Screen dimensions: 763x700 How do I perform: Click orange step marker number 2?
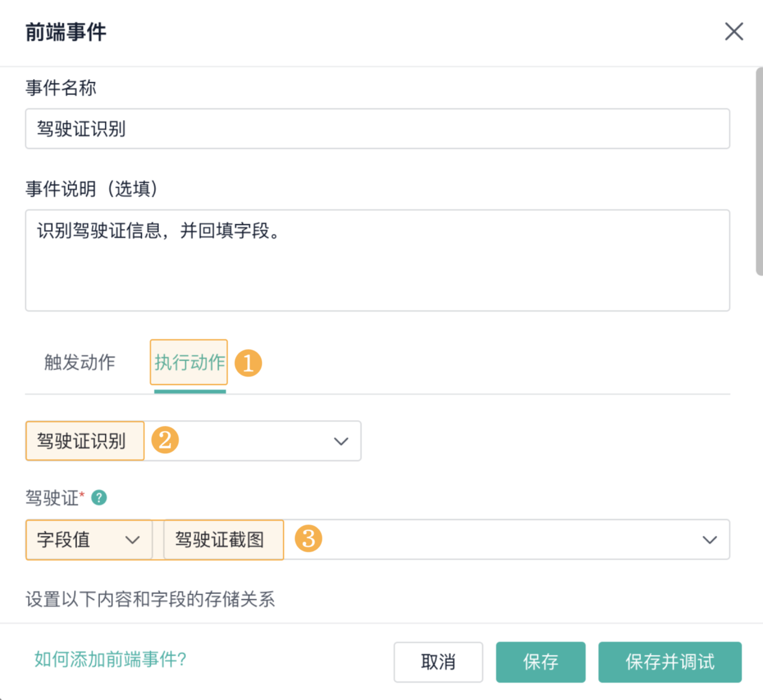click(x=165, y=440)
